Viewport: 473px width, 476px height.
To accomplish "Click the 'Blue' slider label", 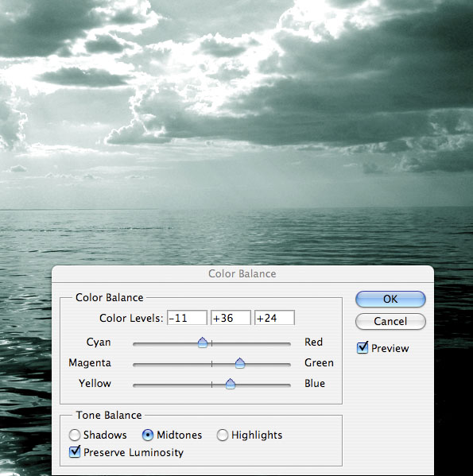I will click(315, 383).
